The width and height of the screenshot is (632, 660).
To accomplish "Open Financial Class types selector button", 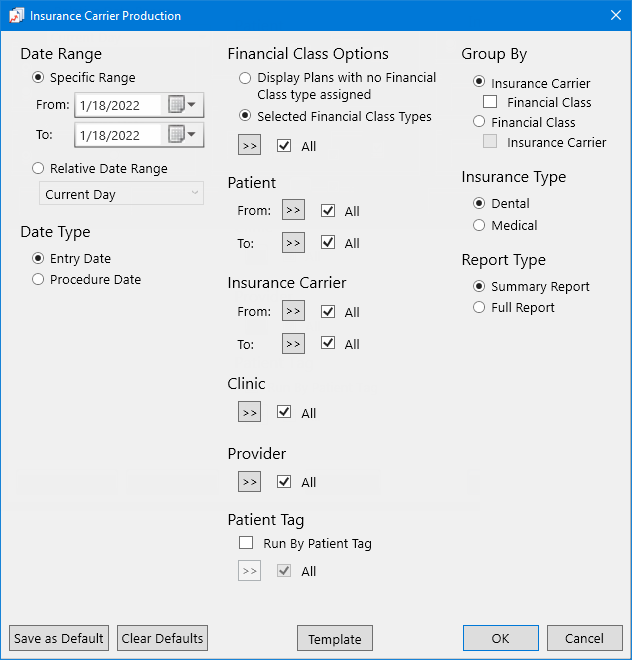I will click(249, 145).
